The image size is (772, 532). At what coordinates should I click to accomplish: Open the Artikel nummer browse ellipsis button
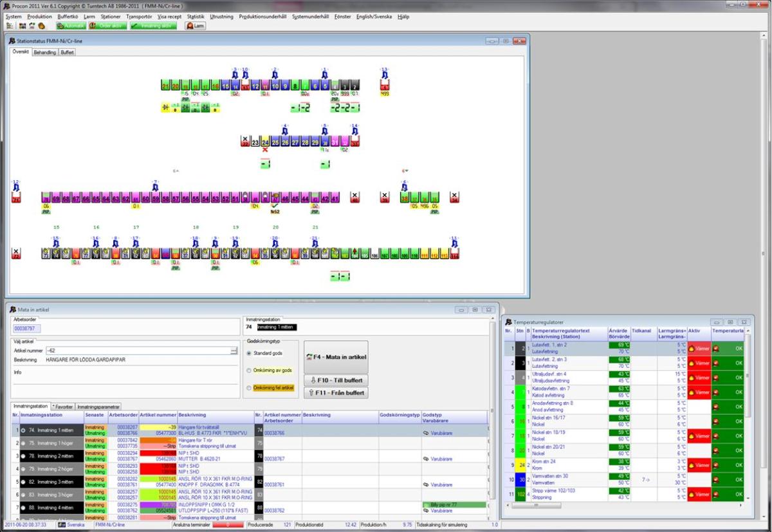(x=233, y=351)
